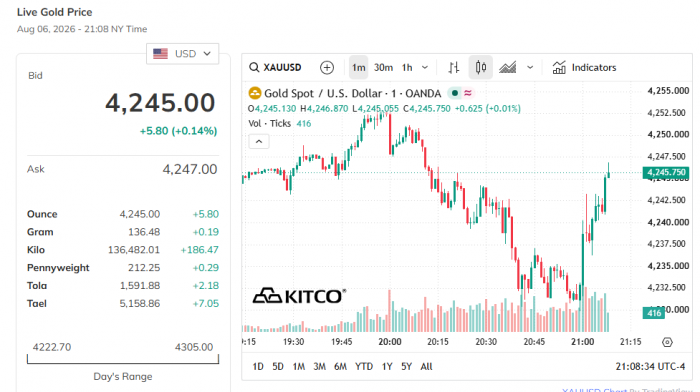Expand more chart styles chevron

click(x=530, y=67)
